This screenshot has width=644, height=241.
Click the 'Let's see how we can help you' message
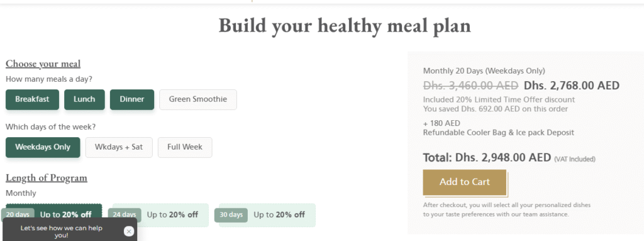61,232
